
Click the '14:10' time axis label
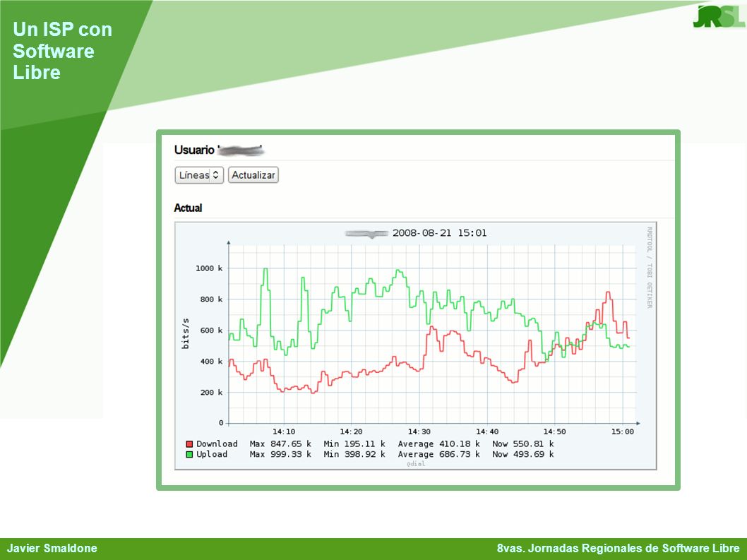click(x=284, y=431)
